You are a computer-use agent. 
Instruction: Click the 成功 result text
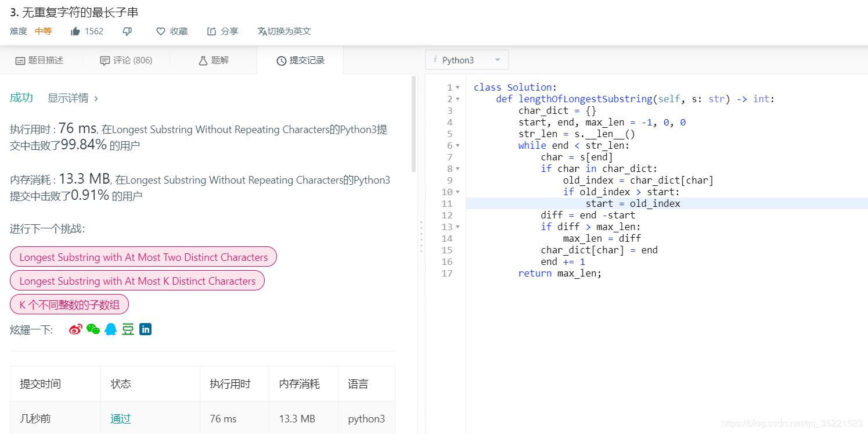click(x=21, y=98)
